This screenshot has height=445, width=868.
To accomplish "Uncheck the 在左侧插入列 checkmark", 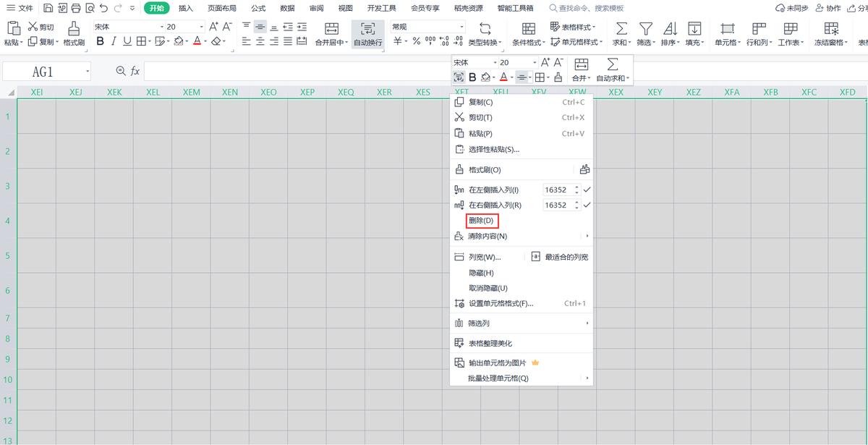I will (586, 189).
